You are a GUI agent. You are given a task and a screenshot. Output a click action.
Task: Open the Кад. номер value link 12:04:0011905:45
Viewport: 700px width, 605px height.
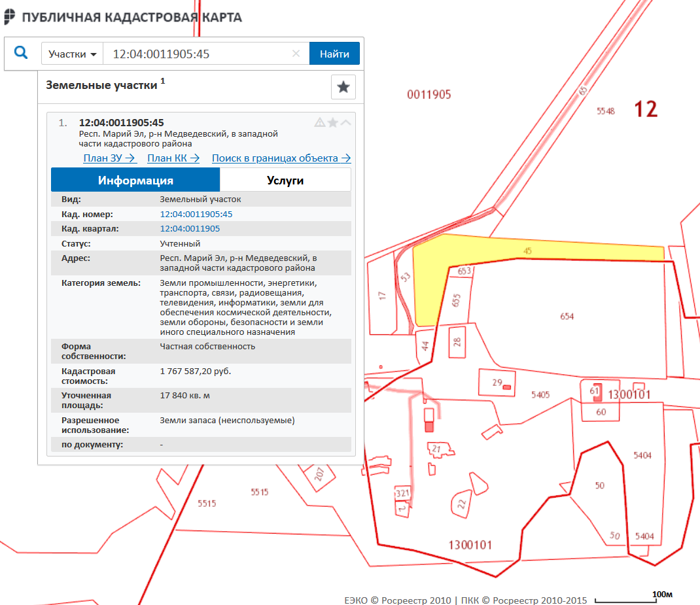[196, 214]
